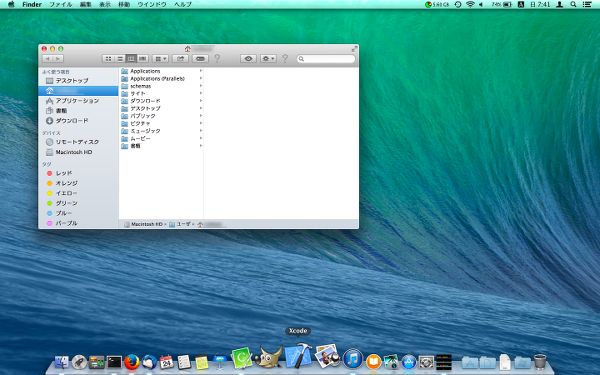Enter full screen with the window's corner arrows
Viewport: 600px width, 375px height.
pyautogui.click(x=354, y=49)
